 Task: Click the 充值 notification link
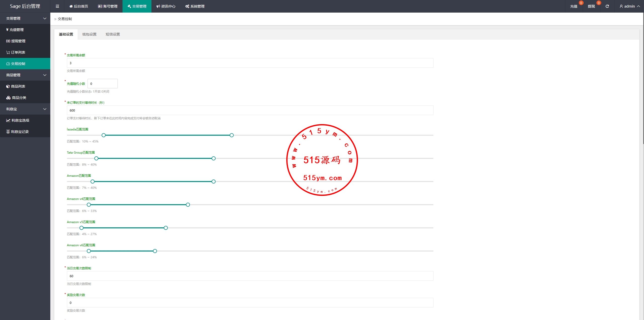coord(574,6)
